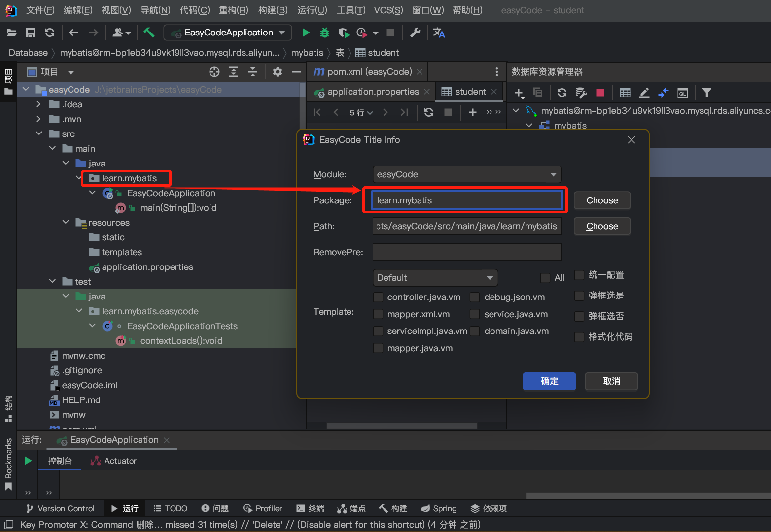Click Choose next to the Package field
The height and width of the screenshot is (532, 771).
click(602, 200)
